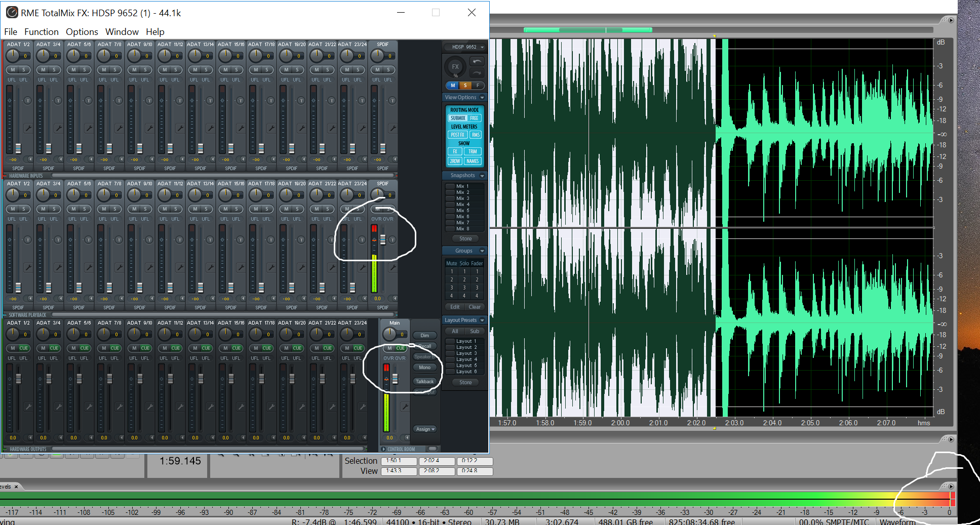This screenshot has width=980, height=525.
Task: Open the Assign dropdown in control room
Action: click(x=425, y=429)
